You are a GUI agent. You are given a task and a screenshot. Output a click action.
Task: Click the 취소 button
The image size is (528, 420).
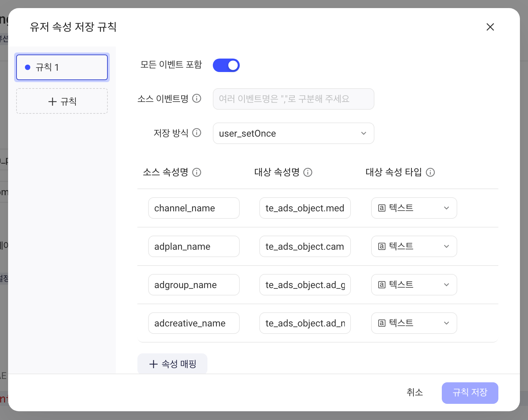coord(415,392)
